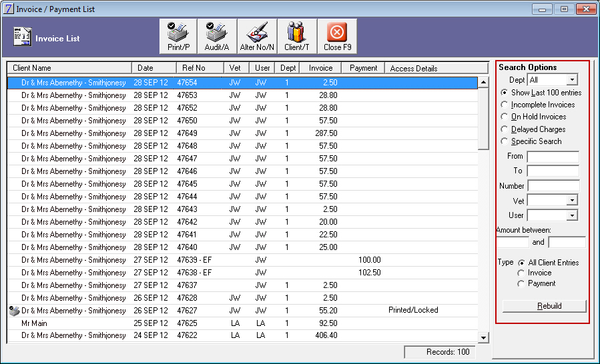Select invoice row 47649 for 287.50
600x364 pixels.
click(x=242, y=133)
